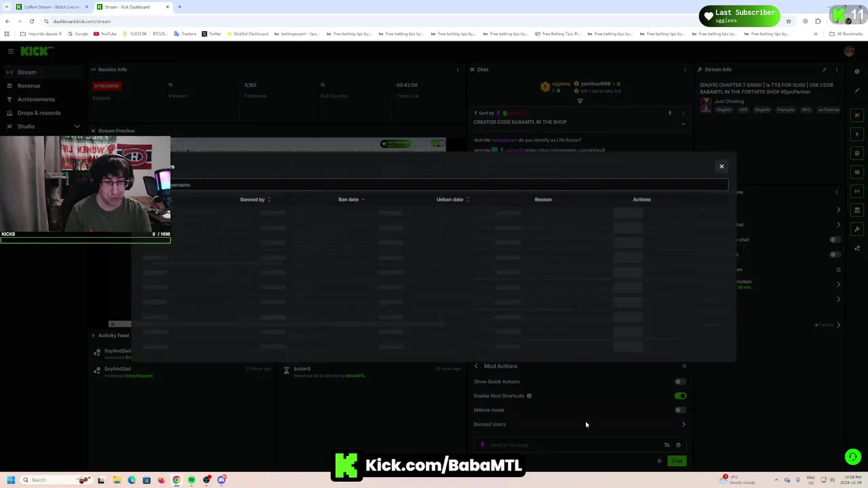Sort by Ban date column
This screenshot has width=868, height=488.
tap(351, 199)
